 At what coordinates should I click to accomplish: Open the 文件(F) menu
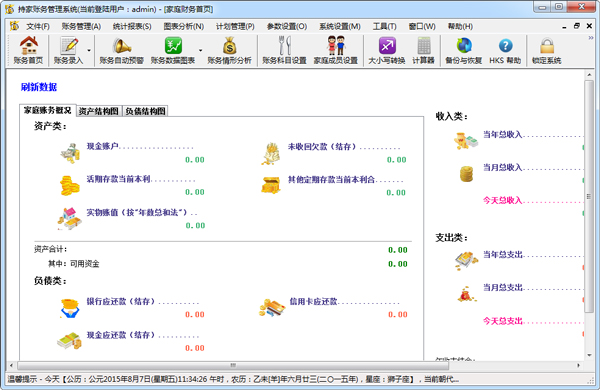point(38,26)
